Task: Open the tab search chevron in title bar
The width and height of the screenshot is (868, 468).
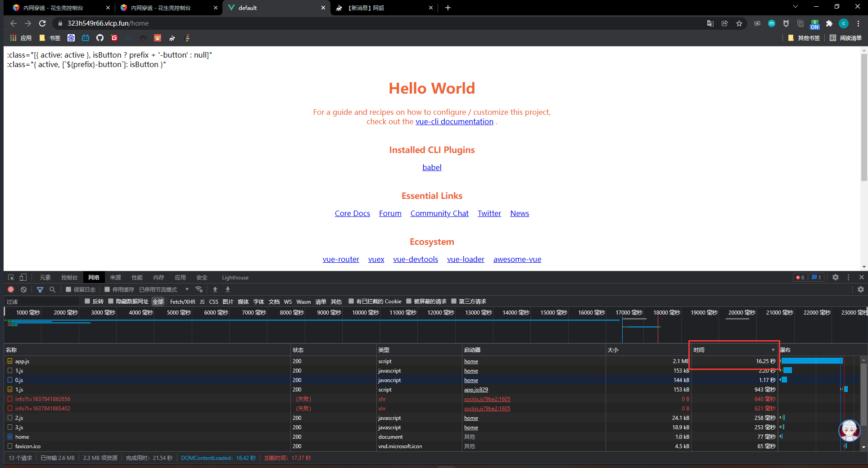Action: pyautogui.click(x=796, y=7)
